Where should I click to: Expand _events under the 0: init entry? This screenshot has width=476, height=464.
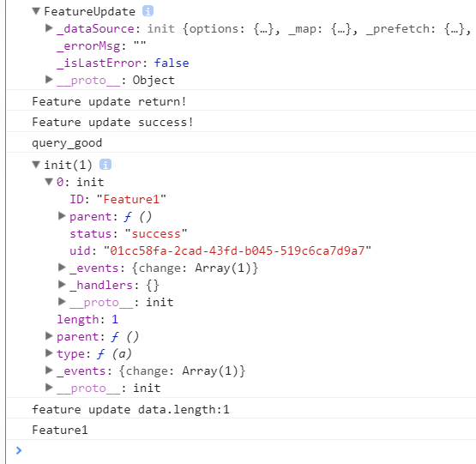(62, 268)
